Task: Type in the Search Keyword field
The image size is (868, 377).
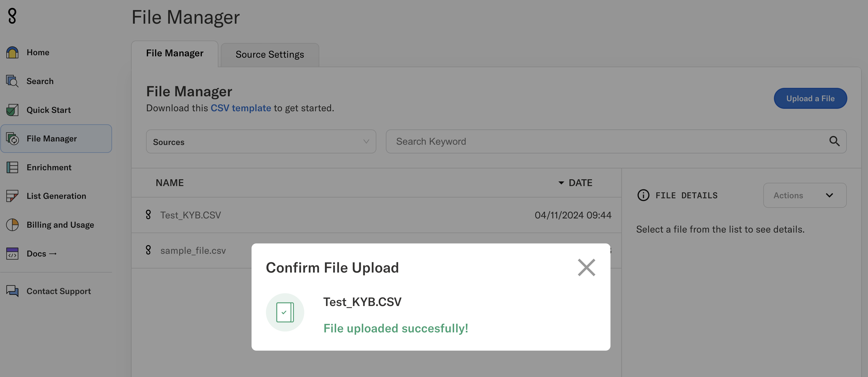Action: (573, 141)
